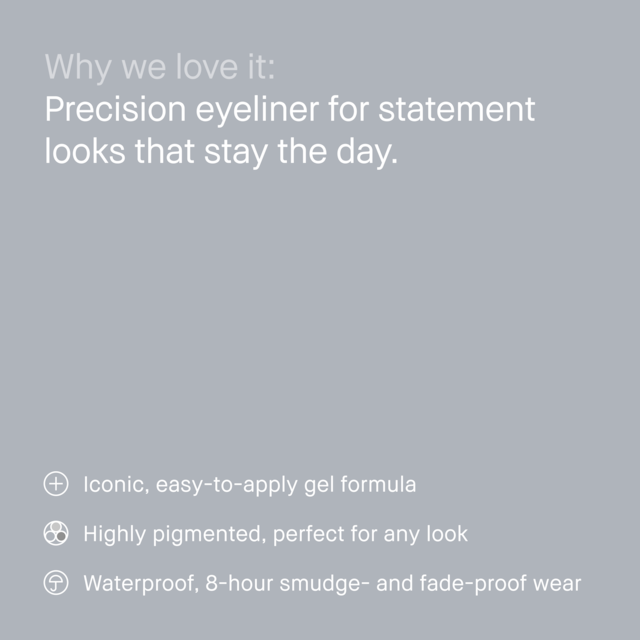The image size is (640, 640).
Task: Select the dark dot in pigment icon
Action: 61,537
